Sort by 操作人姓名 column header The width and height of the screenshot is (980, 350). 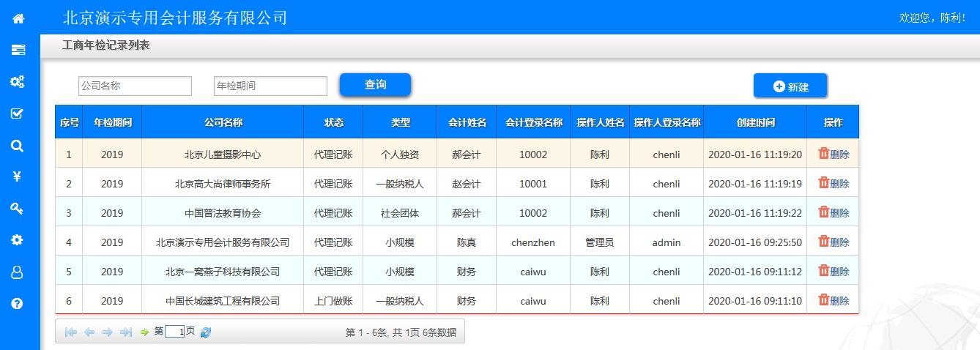(600, 122)
